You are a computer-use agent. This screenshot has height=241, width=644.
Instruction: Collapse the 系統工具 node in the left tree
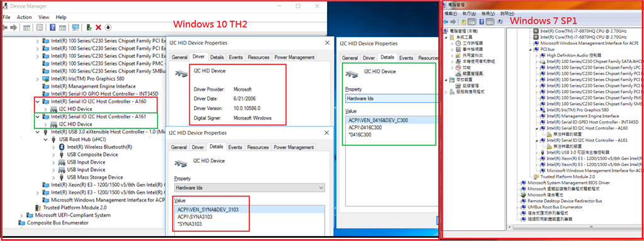(x=447, y=37)
